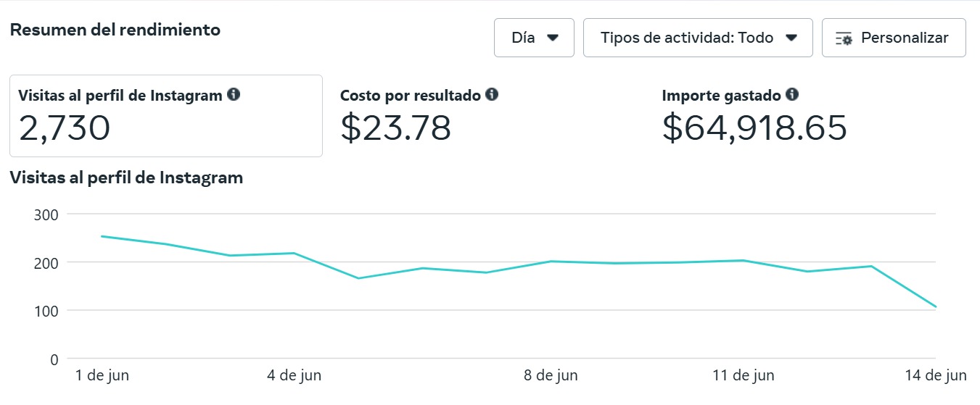Click the 4 de jun axis label

click(x=295, y=375)
